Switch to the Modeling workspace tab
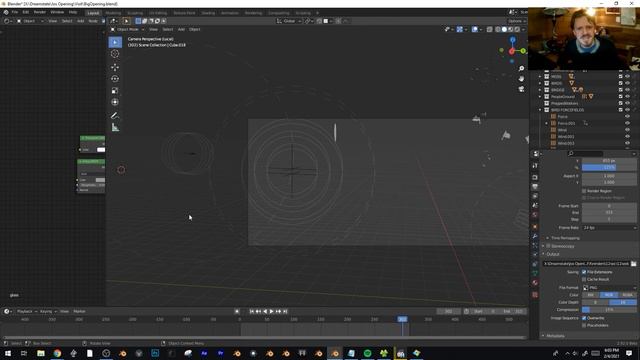Image resolution: width=640 pixels, height=360 pixels. click(113, 13)
